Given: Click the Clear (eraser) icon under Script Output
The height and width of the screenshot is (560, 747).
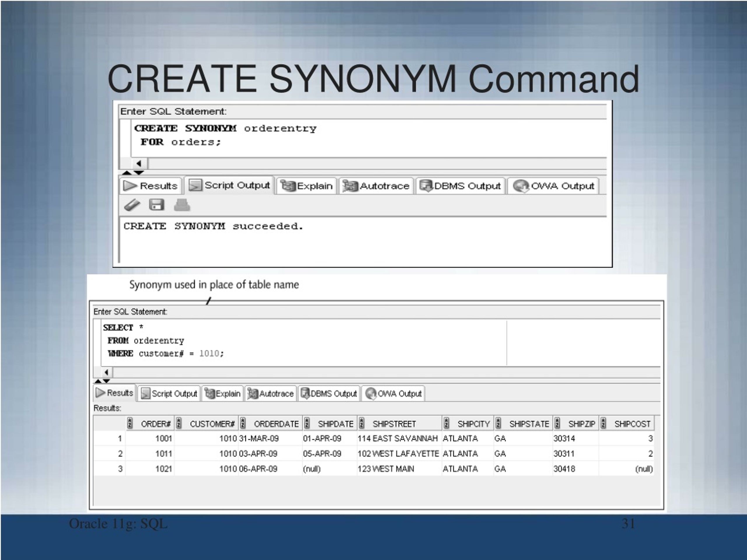Looking at the screenshot, I should [132, 204].
